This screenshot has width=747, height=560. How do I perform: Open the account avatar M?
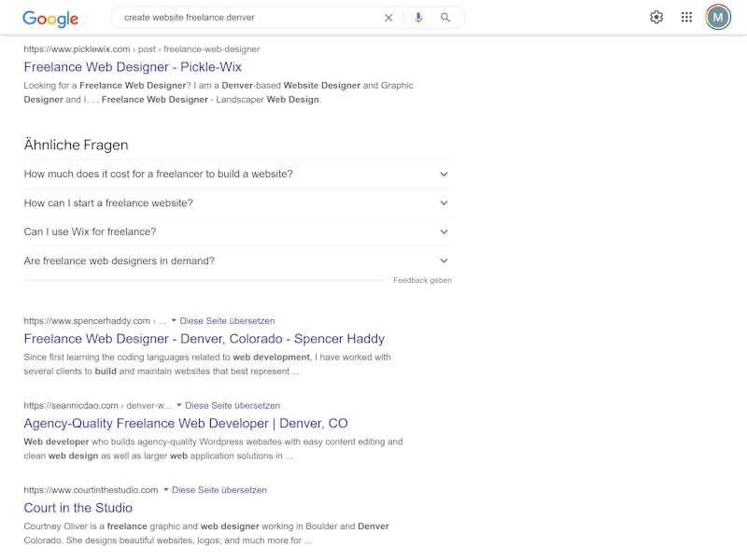click(718, 17)
